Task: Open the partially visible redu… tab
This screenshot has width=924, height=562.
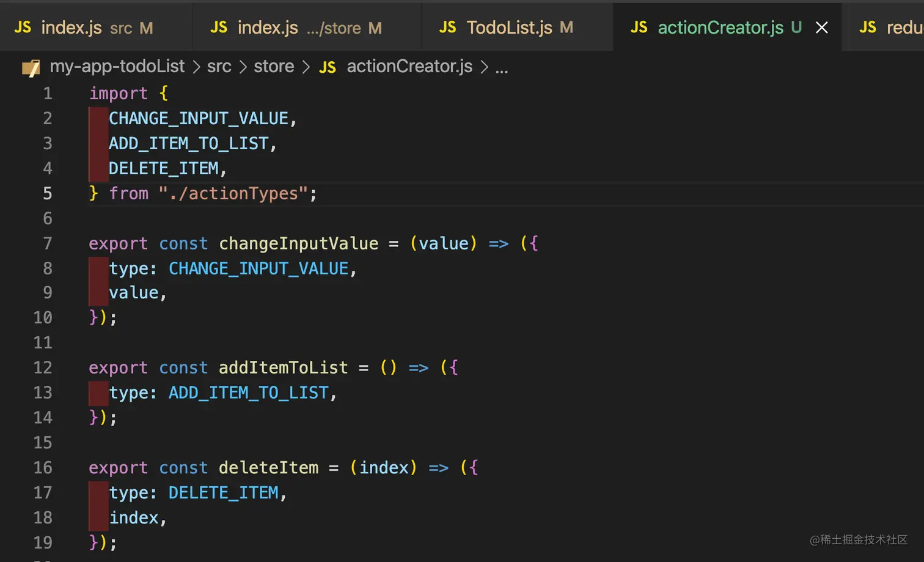Action: click(x=884, y=28)
